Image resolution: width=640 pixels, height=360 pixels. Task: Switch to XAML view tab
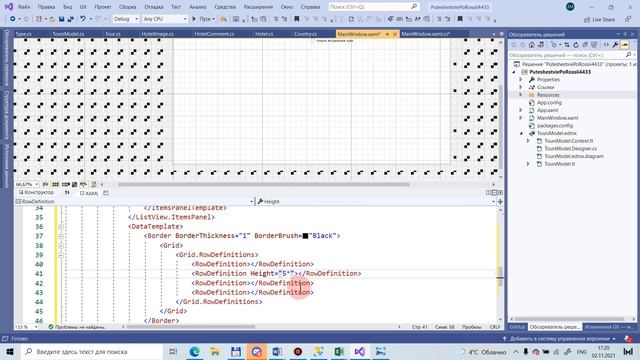(x=89, y=193)
